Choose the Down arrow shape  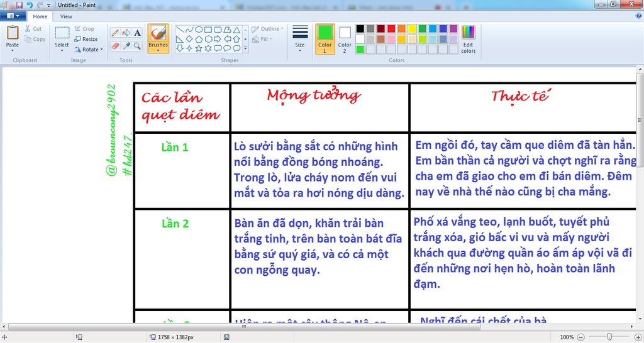(179, 48)
